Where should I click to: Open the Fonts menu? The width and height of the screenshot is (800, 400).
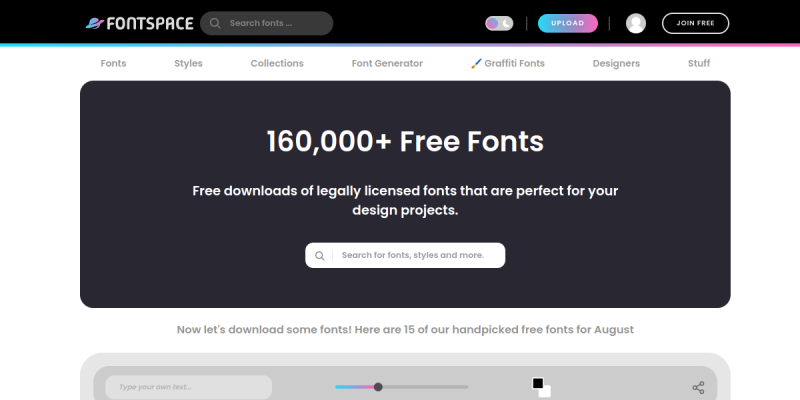coord(113,63)
